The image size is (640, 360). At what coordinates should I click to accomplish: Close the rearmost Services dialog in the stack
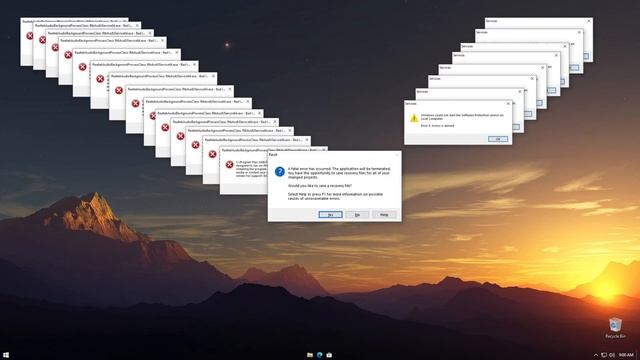589,21
